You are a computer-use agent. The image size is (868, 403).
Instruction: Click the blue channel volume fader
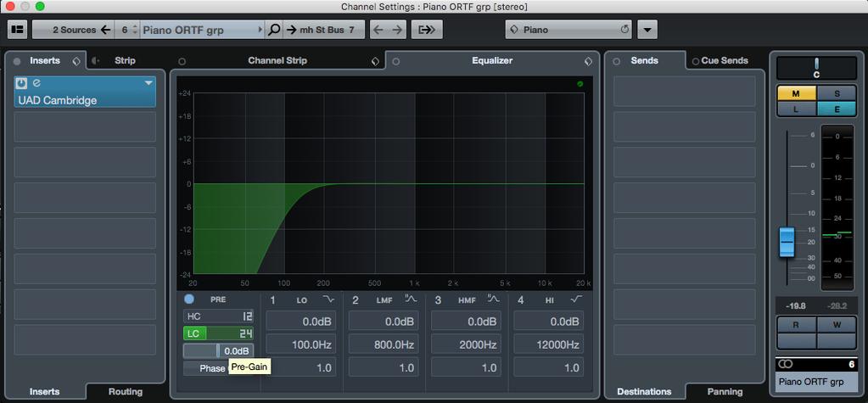[x=787, y=242]
